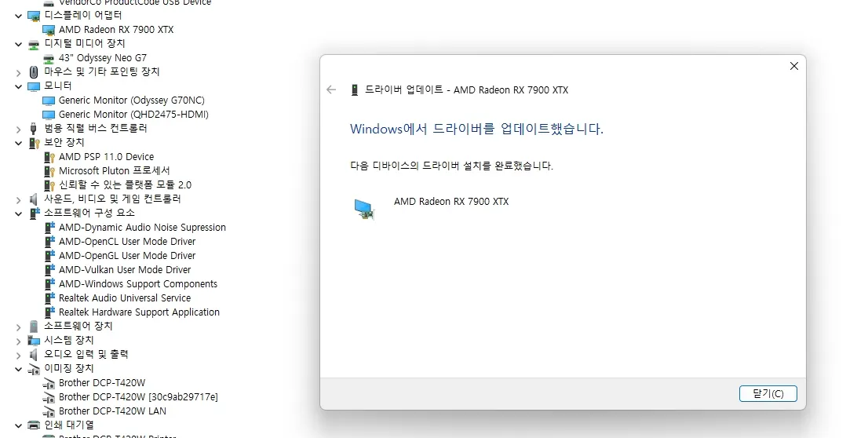Collapse the 디지털 미디어 장치 category

[18, 44]
